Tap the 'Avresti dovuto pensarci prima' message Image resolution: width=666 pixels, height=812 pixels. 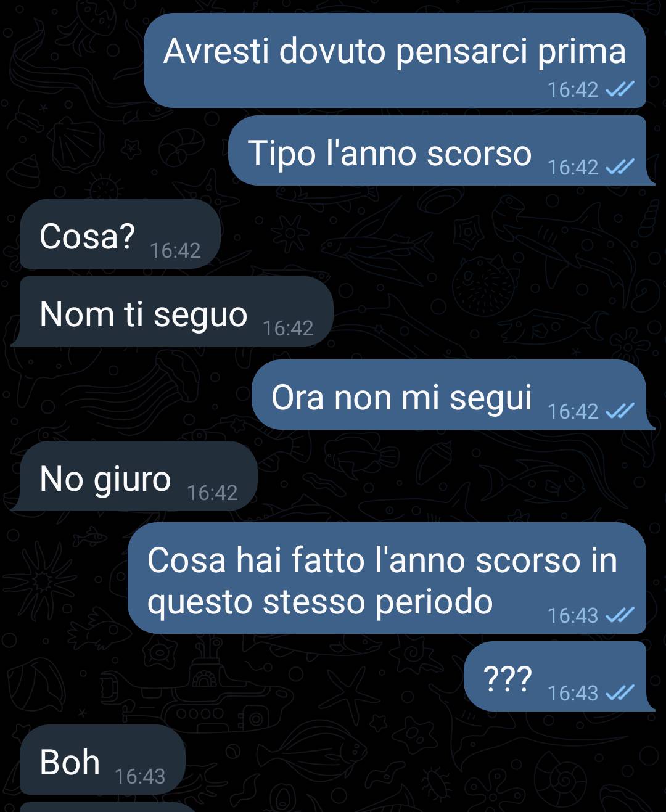click(x=395, y=60)
